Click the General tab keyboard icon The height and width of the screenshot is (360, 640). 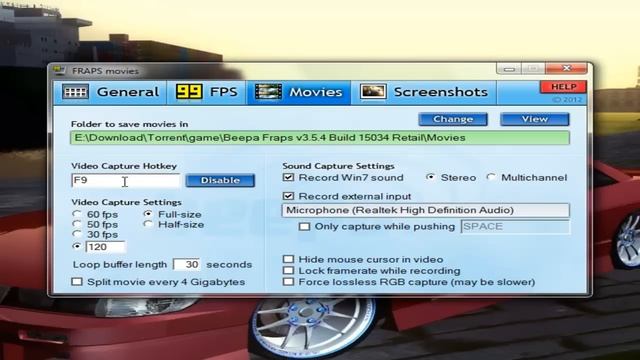76,92
